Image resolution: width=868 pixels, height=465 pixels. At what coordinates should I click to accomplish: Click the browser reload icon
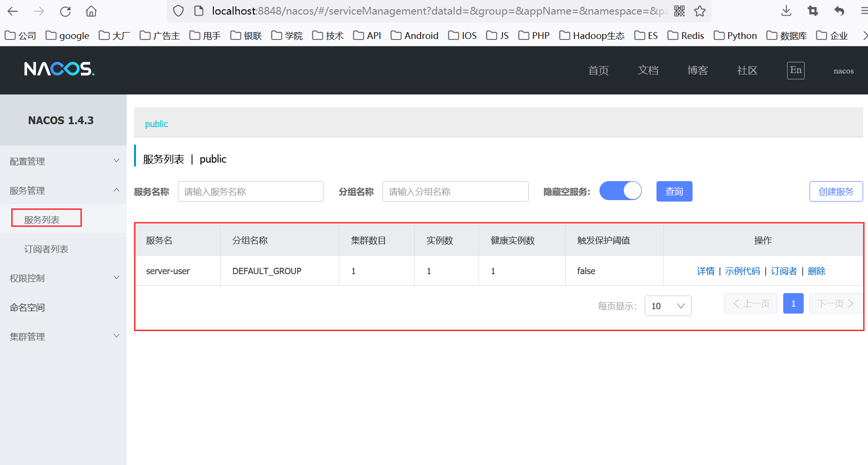point(65,11)
